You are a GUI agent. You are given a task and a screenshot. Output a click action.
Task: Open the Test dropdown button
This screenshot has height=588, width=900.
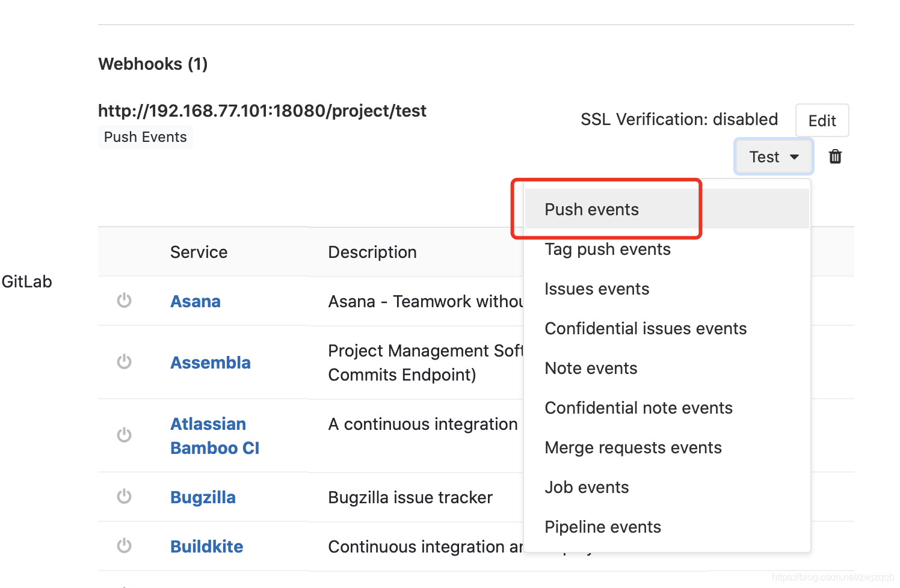(774, 157)
